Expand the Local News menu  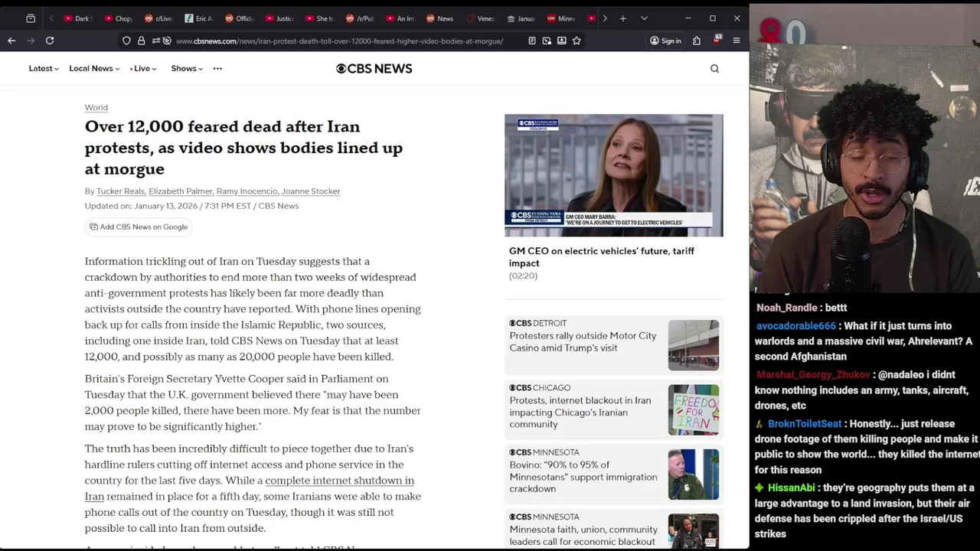tap(94, 69)
